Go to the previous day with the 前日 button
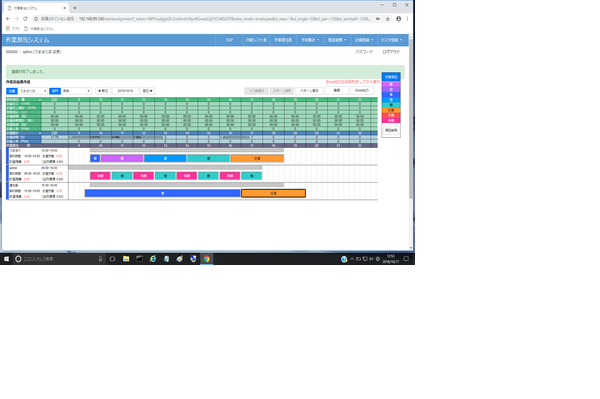Image resolution: width=600 pixels, height=399 pixels. click(103, 91)
